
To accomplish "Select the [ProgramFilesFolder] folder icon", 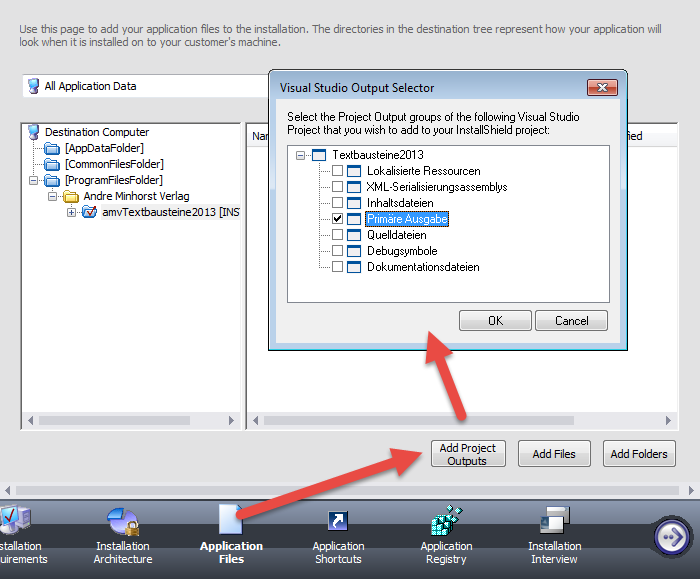I will (x=52, y=180).
